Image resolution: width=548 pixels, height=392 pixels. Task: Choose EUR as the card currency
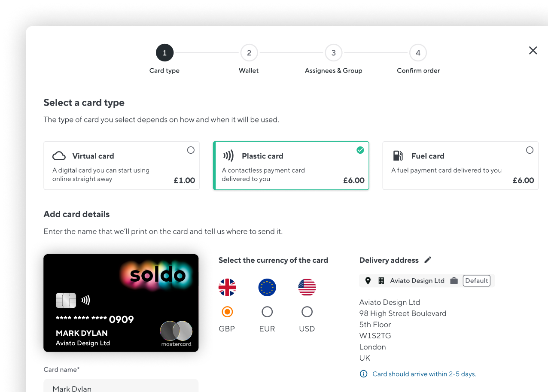(x=267, y=312)
